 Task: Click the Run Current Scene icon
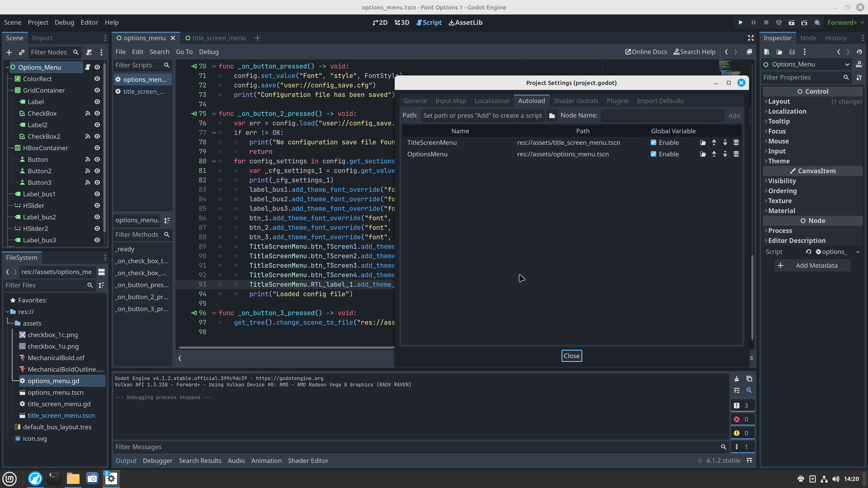pyautogui.click(x=792, y=23)
